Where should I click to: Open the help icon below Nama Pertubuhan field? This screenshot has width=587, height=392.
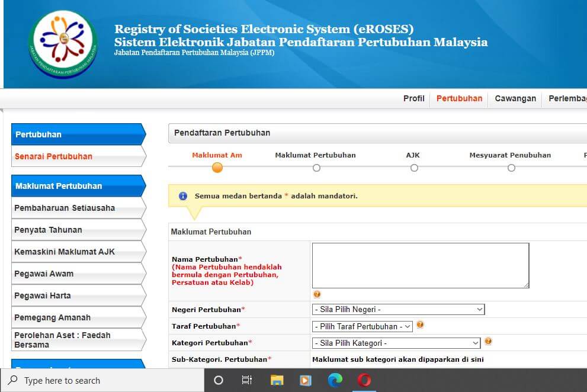[317, 294]
